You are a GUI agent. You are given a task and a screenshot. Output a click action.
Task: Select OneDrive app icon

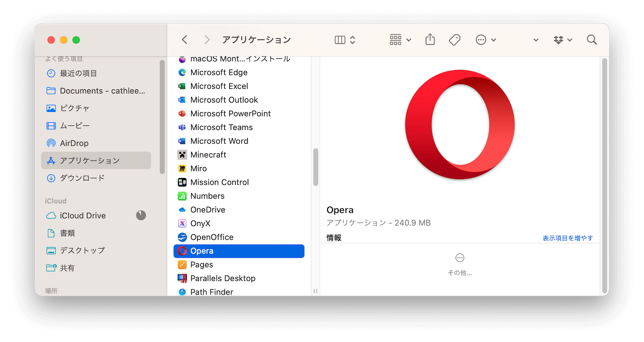click(182, 210)
